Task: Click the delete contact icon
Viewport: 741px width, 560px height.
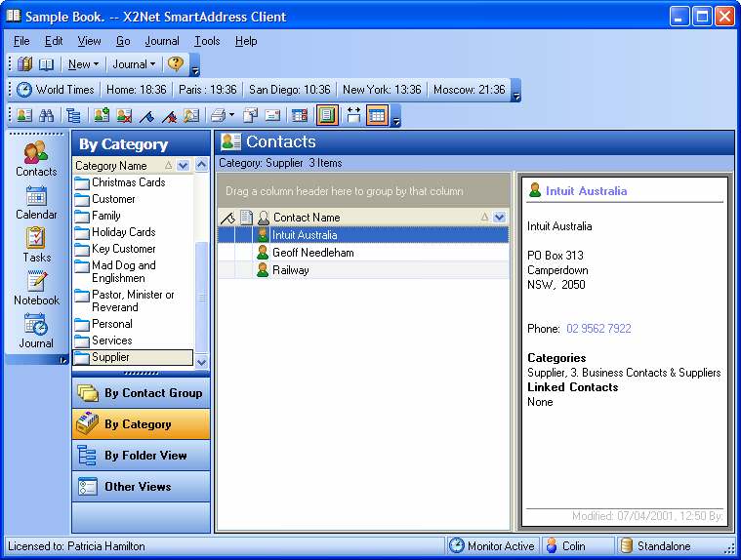Action: [x=124, y=115]
